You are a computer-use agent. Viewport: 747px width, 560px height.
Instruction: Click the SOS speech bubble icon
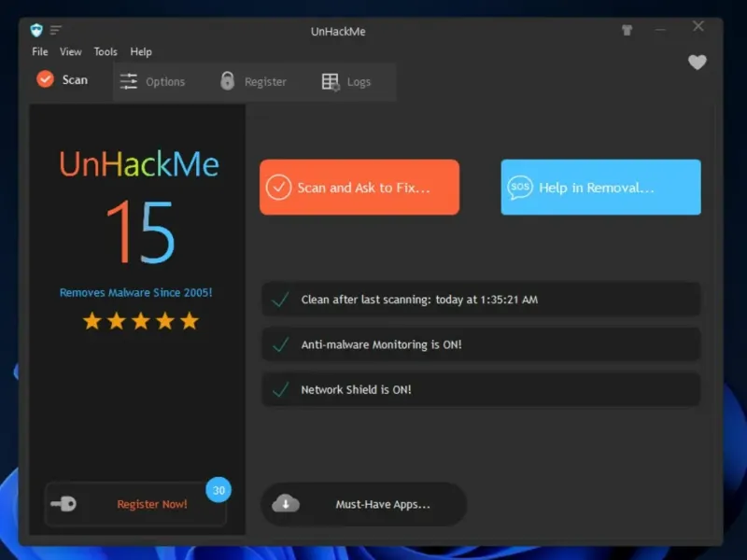click(x=520, y=188)
